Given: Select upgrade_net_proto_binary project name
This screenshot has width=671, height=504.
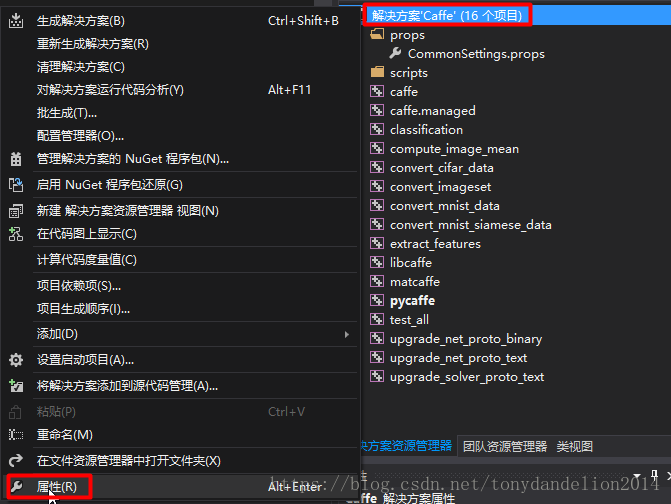Looking at the screenshot, I should [x=466, y=339].
